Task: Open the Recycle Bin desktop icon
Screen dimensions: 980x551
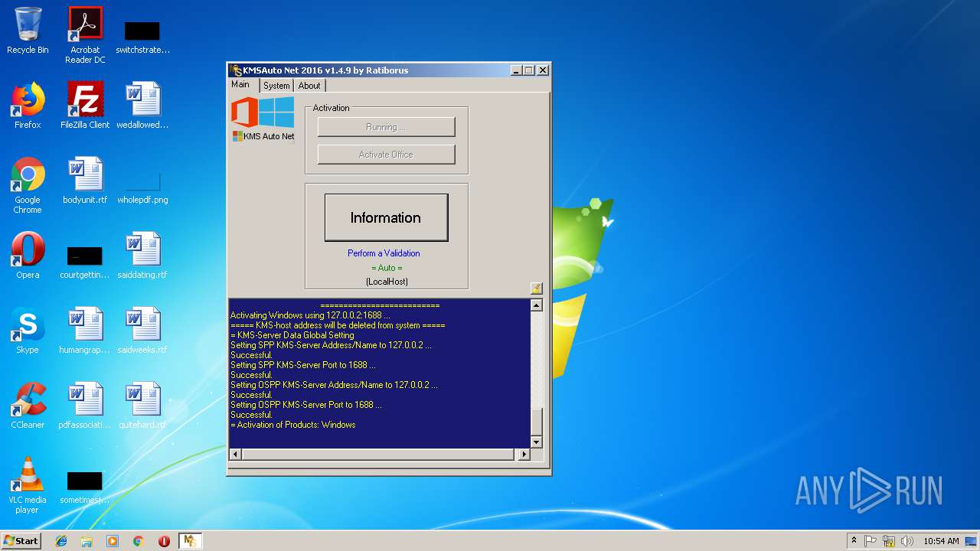Action: (x=28, y=31)
